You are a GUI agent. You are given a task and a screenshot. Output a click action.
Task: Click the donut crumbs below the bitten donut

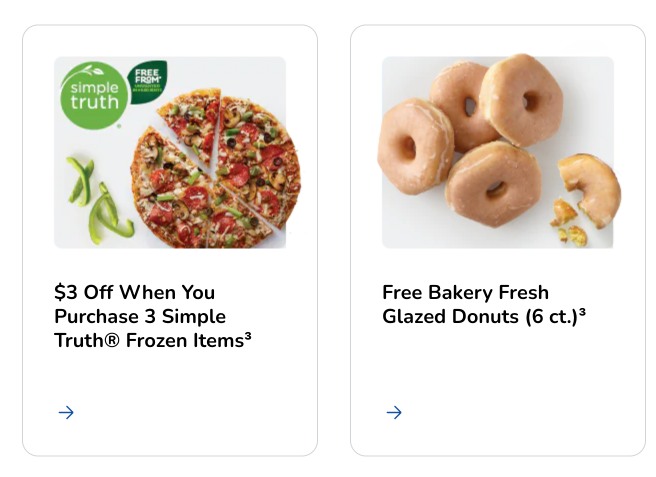click(569, 223)
